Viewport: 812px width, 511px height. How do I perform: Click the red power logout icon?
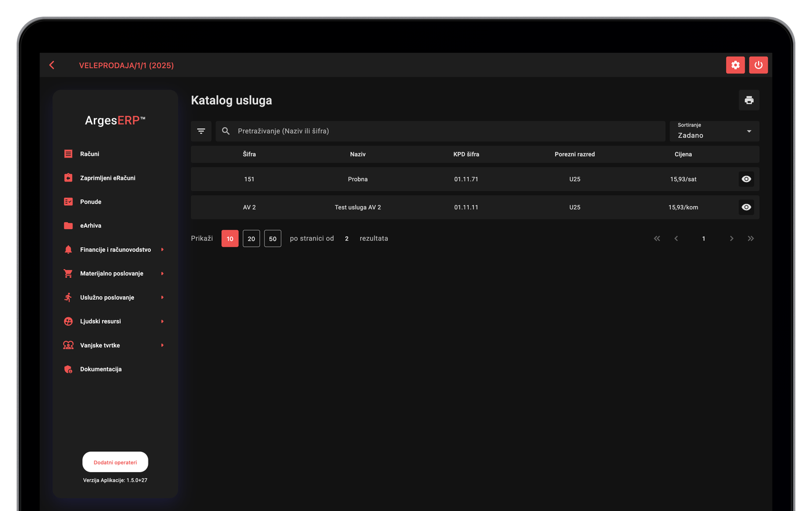(x=758, y=65)
